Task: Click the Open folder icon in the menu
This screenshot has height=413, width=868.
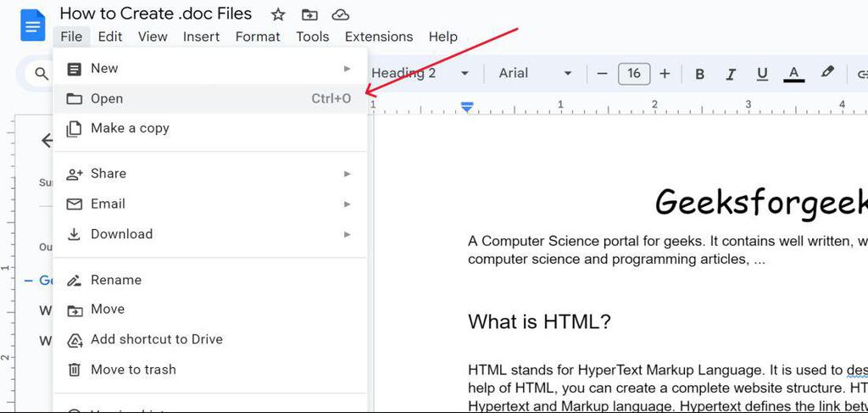Action: tap(74, 99)
